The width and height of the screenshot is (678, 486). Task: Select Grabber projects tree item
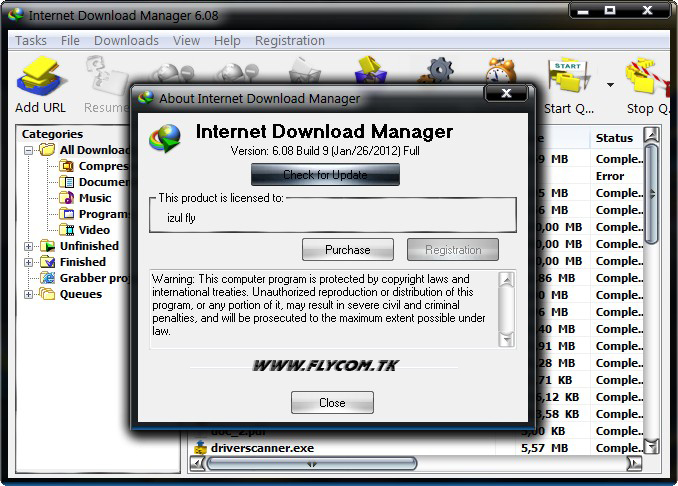point(94,278)
